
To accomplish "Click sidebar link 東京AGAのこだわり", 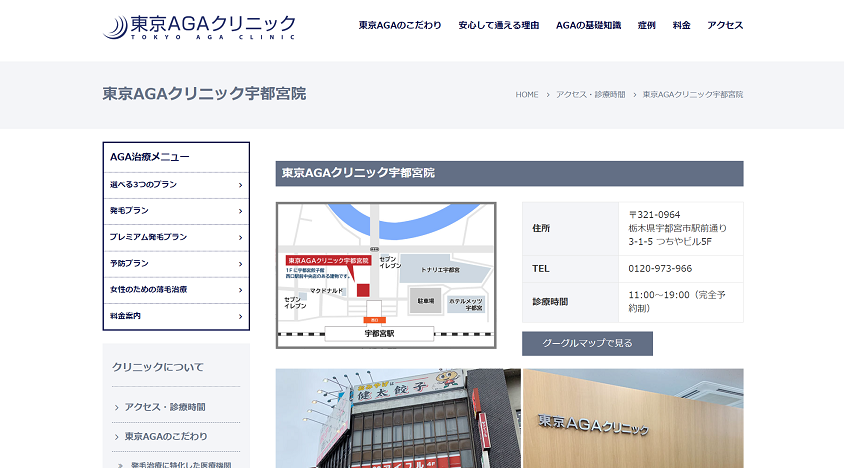I will [166, 436].
